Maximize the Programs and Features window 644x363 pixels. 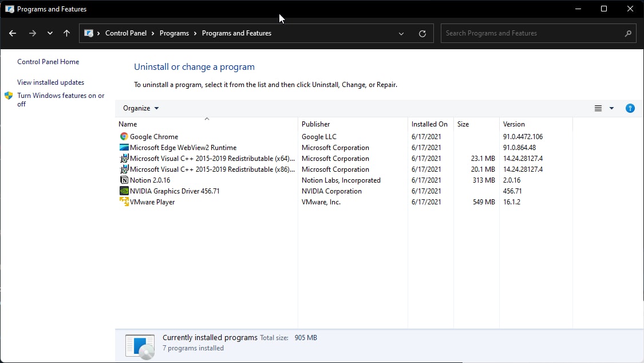tap(604, 9)
